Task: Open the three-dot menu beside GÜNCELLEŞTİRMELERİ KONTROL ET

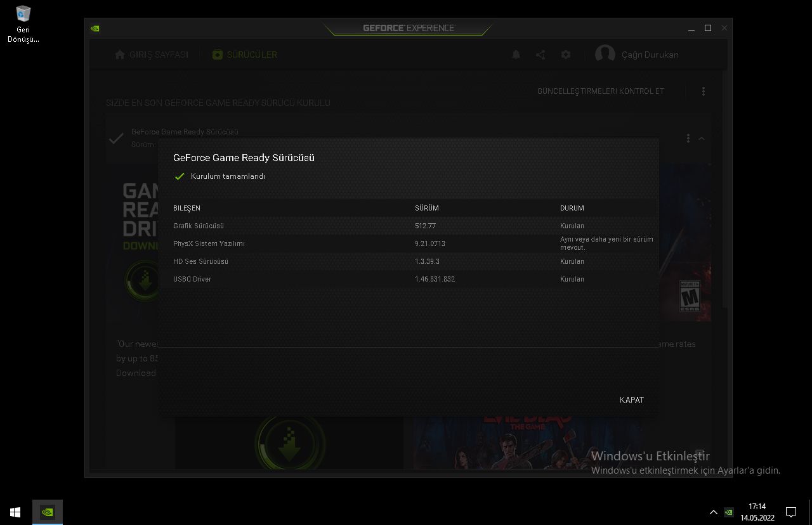Action: pyautogui.click(x=704, y=91)
